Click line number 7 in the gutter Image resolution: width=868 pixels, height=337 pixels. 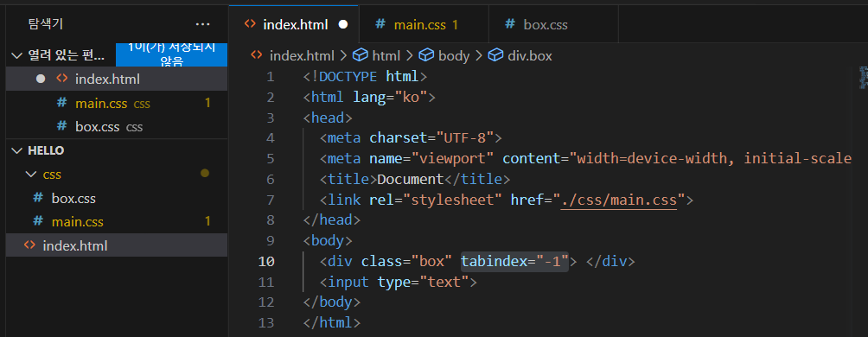tap(270, 200)
